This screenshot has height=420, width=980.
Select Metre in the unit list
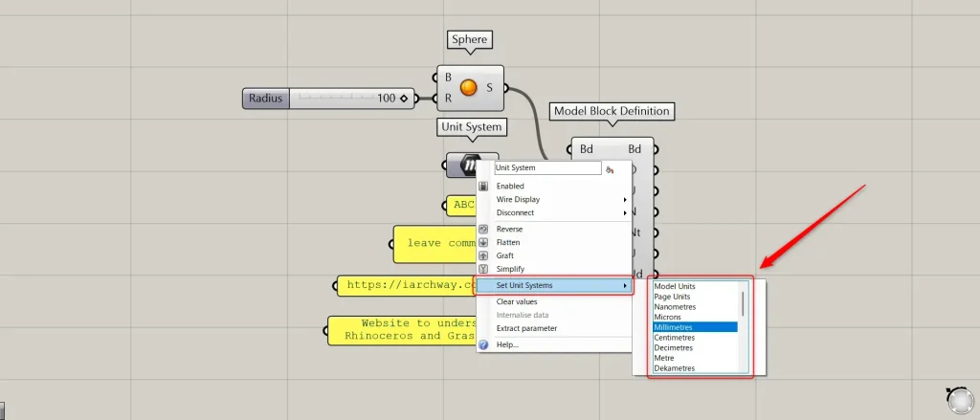pyautogui.click(x=695, y=358)
